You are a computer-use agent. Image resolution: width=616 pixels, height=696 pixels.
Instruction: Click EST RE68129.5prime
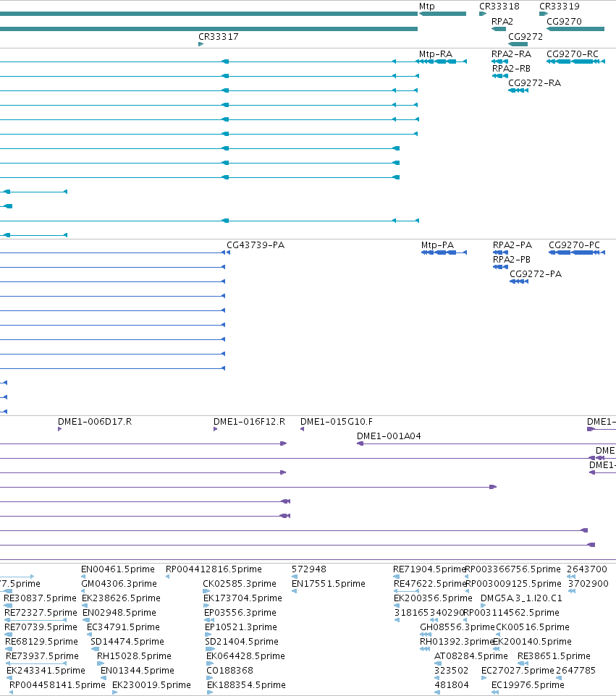41,642
